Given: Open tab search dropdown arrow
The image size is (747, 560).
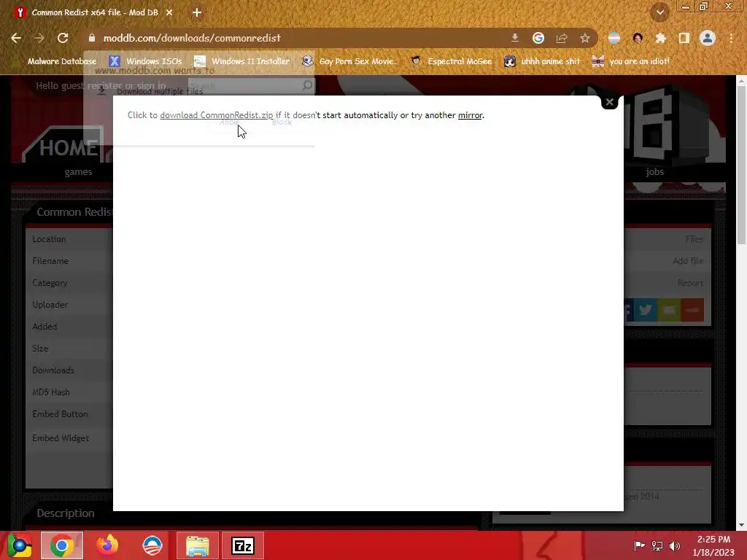Looking at the screenshot, I should [x=660, y=12].
